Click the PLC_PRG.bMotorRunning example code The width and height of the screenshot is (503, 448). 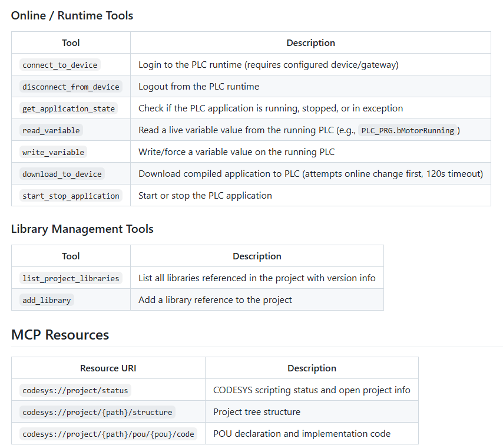point(408,130)
